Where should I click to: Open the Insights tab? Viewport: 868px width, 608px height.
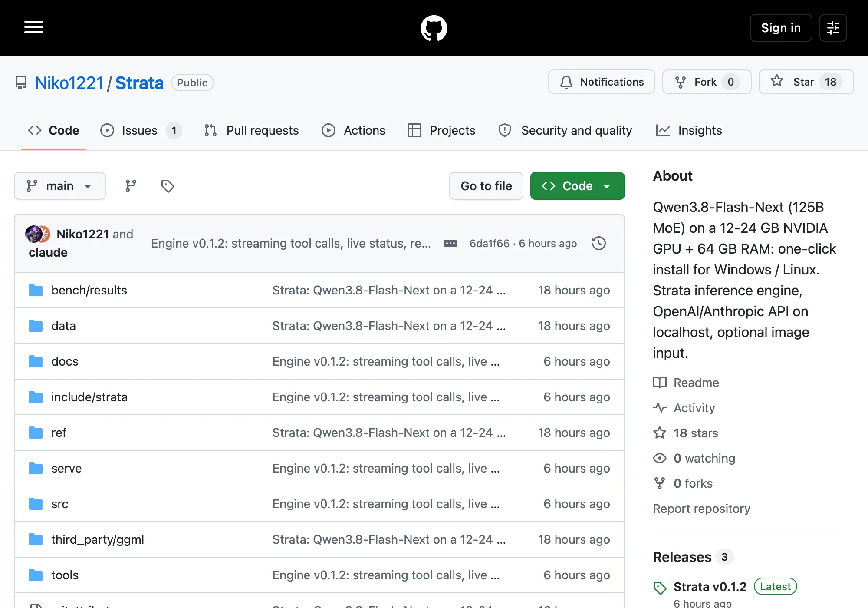(x=689, y=130)
